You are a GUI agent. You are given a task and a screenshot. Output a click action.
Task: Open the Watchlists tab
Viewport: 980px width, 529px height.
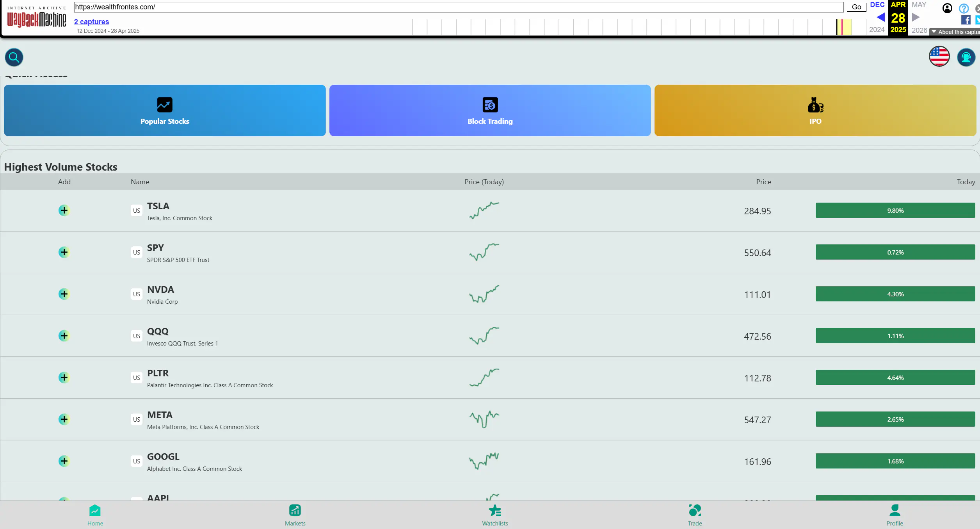coord(495,515)
